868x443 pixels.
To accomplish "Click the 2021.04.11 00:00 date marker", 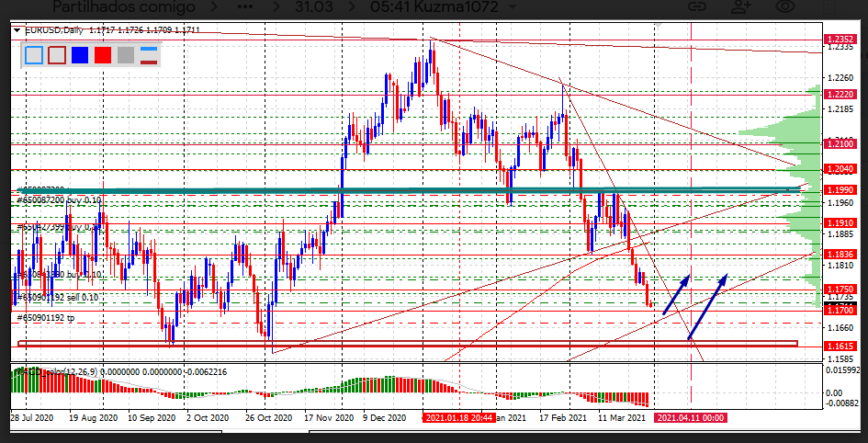I will [690, 417].
